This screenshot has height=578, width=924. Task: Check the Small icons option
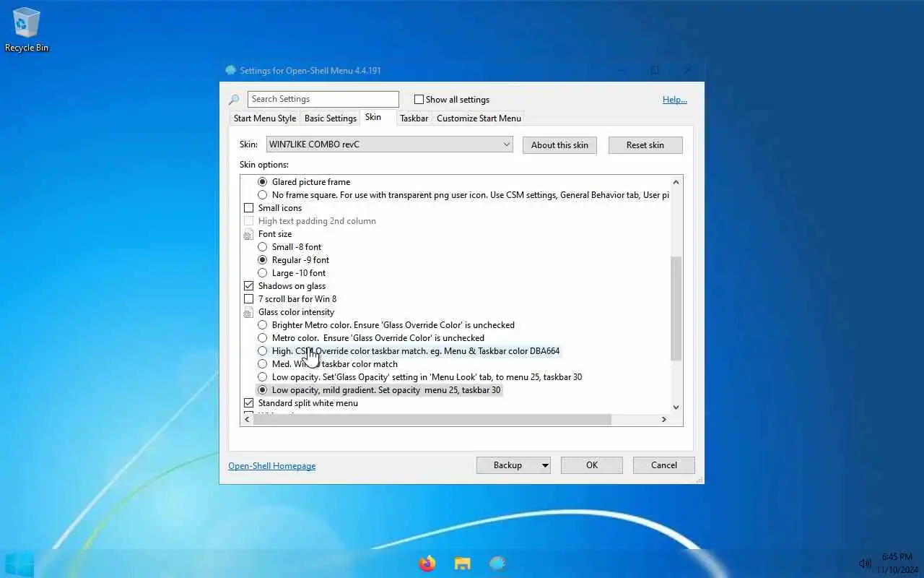click(x=249, y=208)
